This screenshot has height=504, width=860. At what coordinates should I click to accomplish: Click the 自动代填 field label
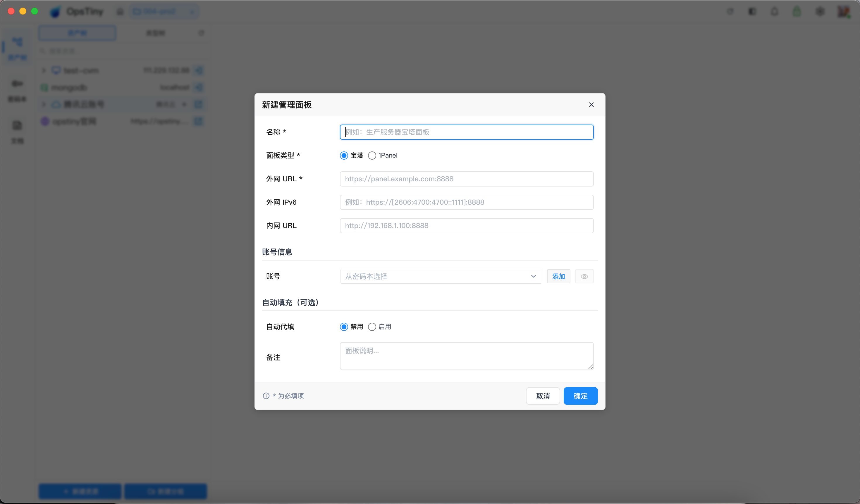[x=280, y=327]
